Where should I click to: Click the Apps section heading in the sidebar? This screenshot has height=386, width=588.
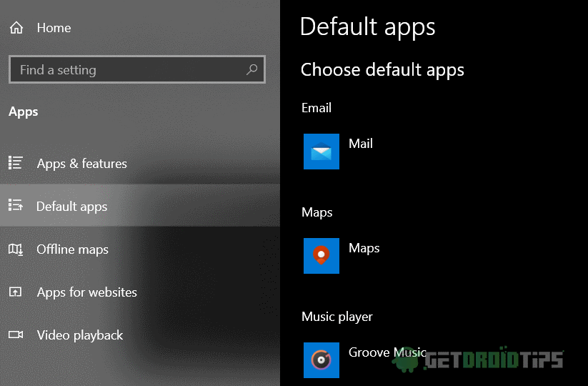coord(24,112)
